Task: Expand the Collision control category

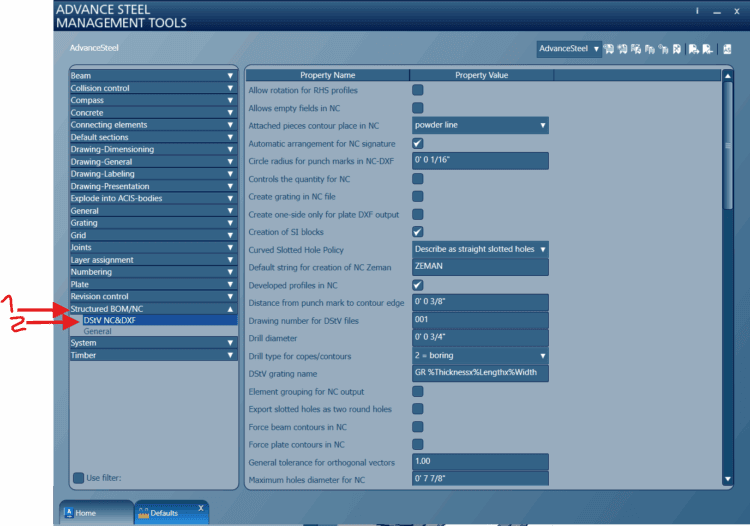Action: (154, 88)
